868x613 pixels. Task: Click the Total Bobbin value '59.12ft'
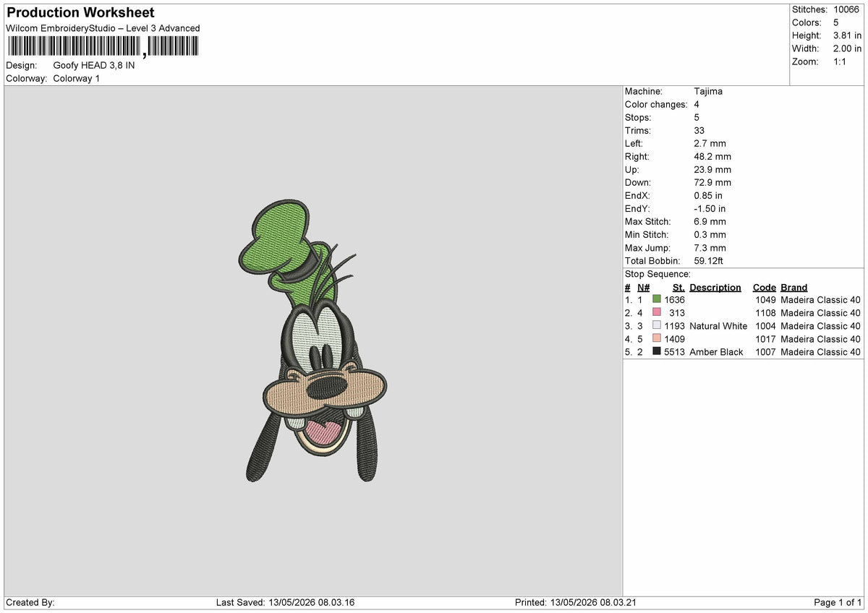click(x=709, y=260)
